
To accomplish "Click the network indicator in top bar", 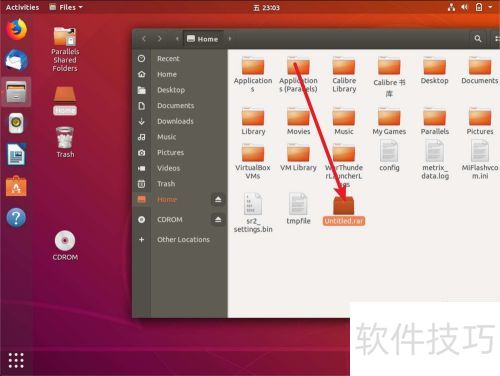I will (451, 7).
